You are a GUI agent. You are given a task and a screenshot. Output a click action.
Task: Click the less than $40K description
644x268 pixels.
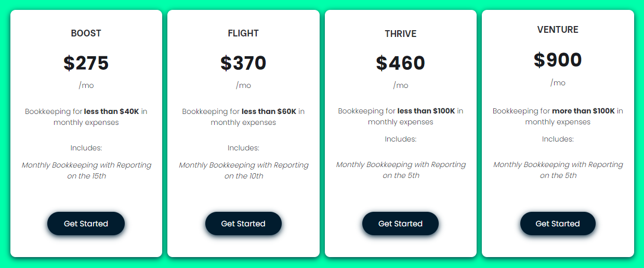111,111
